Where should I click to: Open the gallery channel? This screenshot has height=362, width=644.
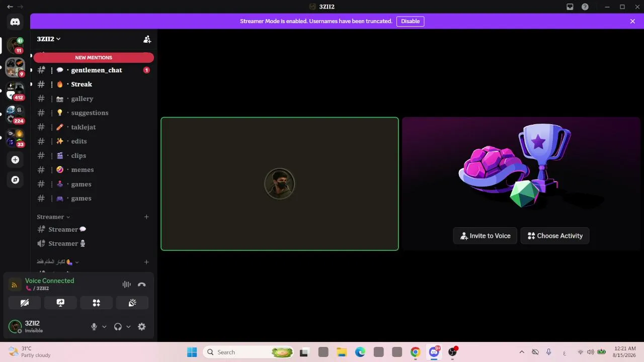pyautogui.click(x=94, y=99)
